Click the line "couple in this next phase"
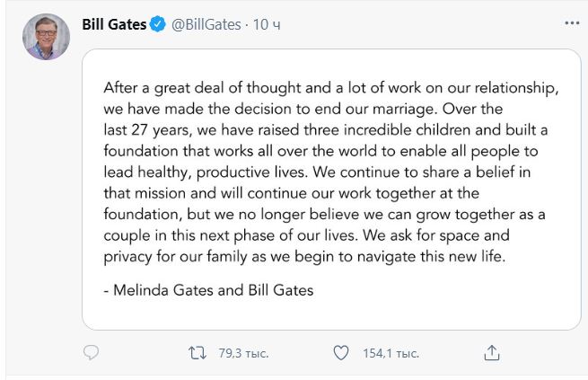This screenshot has height=380, width=588. tap(306, 235)
